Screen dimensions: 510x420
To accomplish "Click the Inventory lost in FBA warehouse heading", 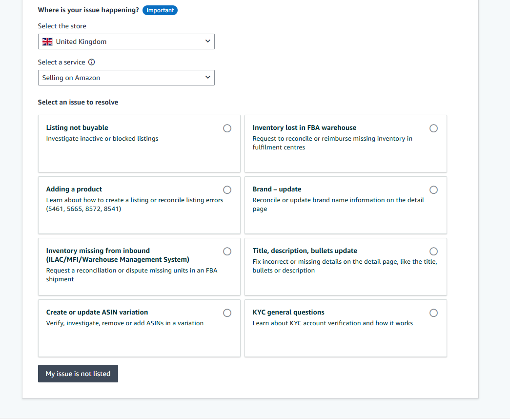I will point(305,127).
